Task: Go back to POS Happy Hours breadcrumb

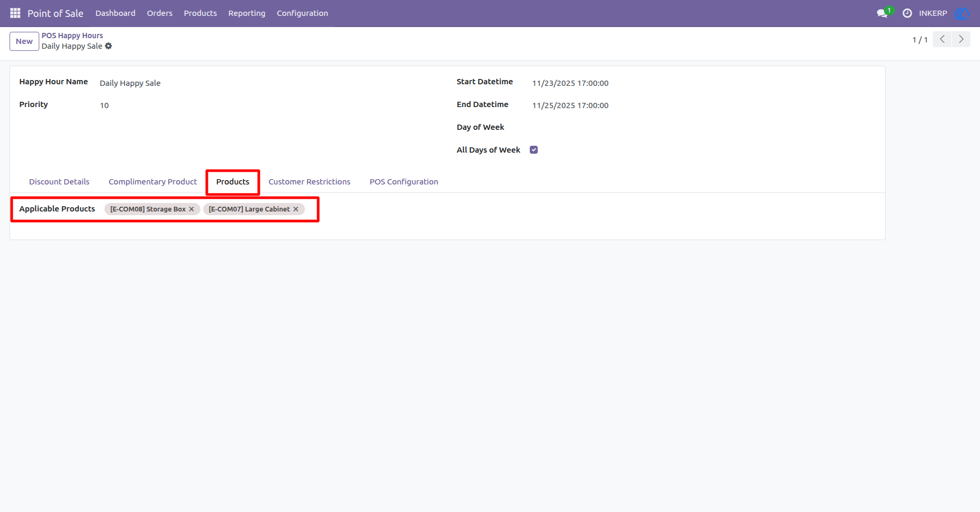Action: [73, 36]
